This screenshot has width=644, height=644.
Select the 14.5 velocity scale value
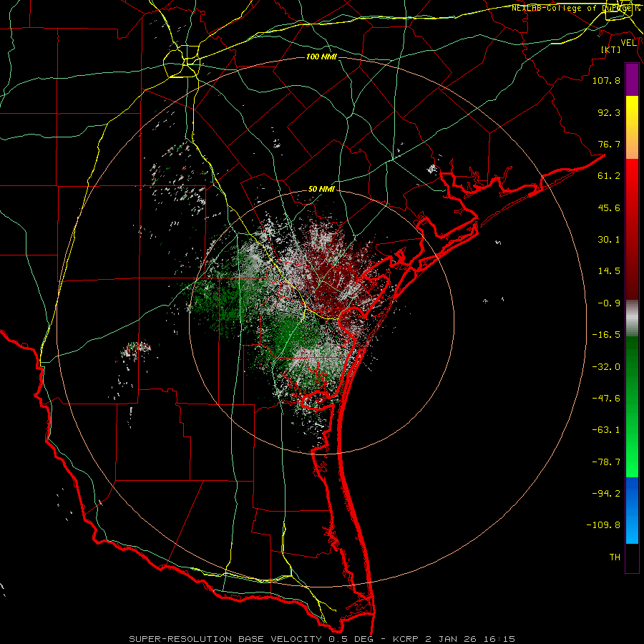click(x=609, y=271)
